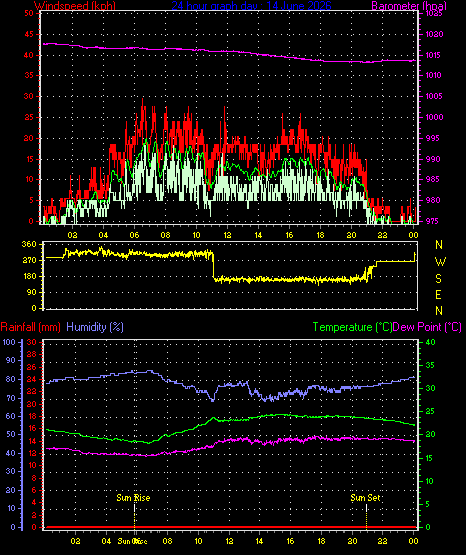Click "24" on the rainfall axis
The image size is (466, 555).
click(x=32, y=379)
